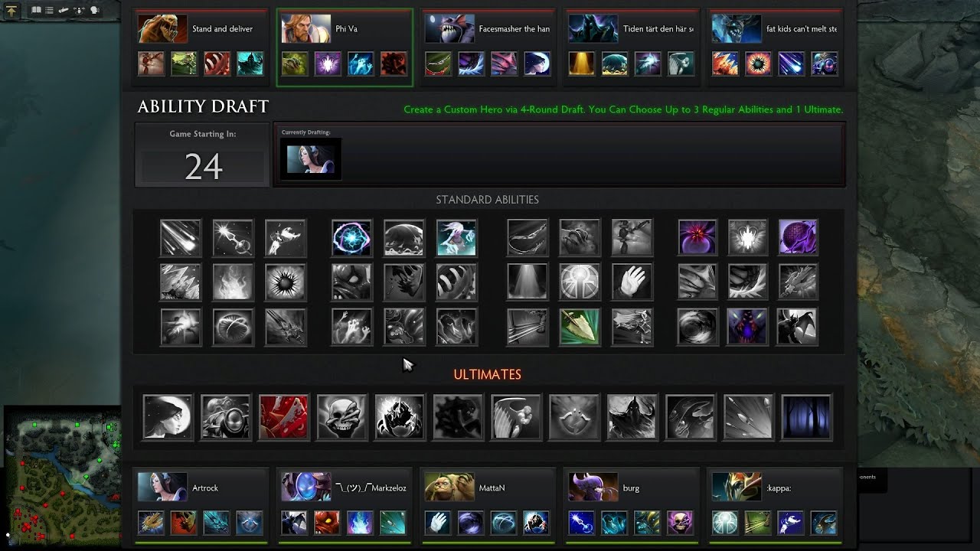Open the list icon in top toolbar
Screen dimensions: 980x551
tap(49, 11)
